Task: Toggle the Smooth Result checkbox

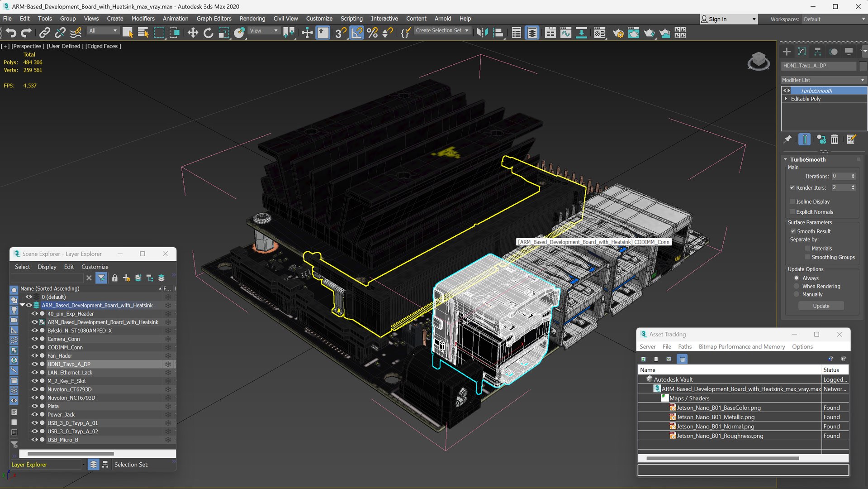Action: pyautogui.click(x=793, y=231)
